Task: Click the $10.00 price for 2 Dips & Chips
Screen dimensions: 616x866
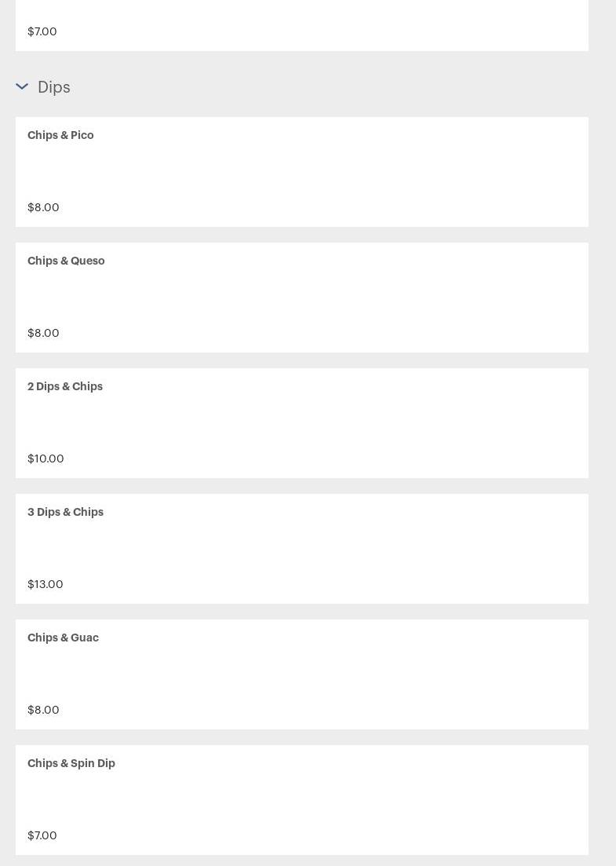Action: pos(46,459)
